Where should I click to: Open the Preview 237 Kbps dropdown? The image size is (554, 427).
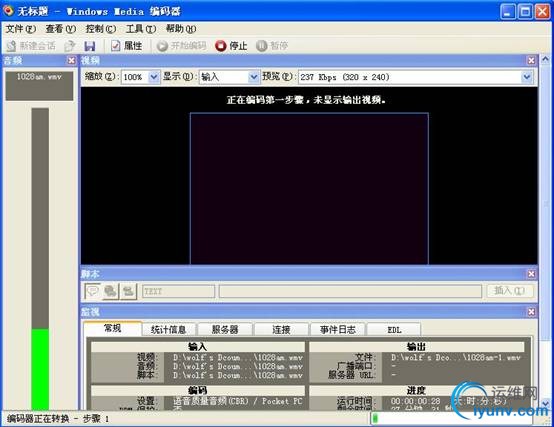point(527,77)
